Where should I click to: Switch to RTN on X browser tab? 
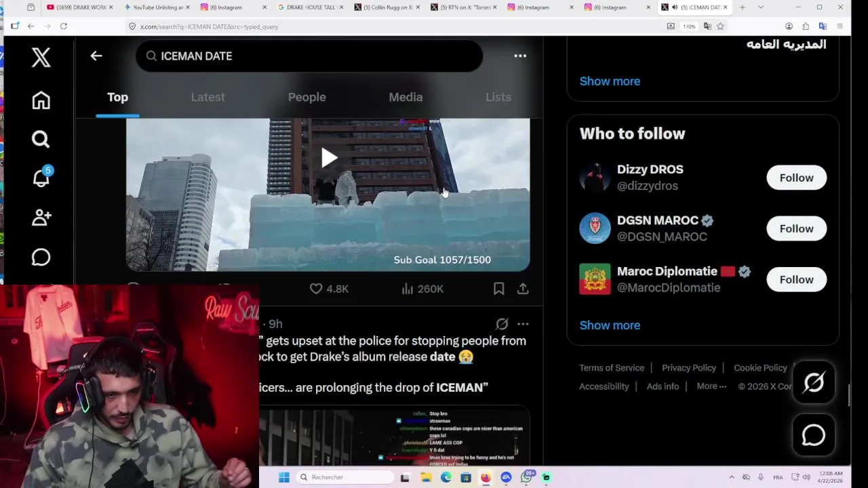coord(464,7)
